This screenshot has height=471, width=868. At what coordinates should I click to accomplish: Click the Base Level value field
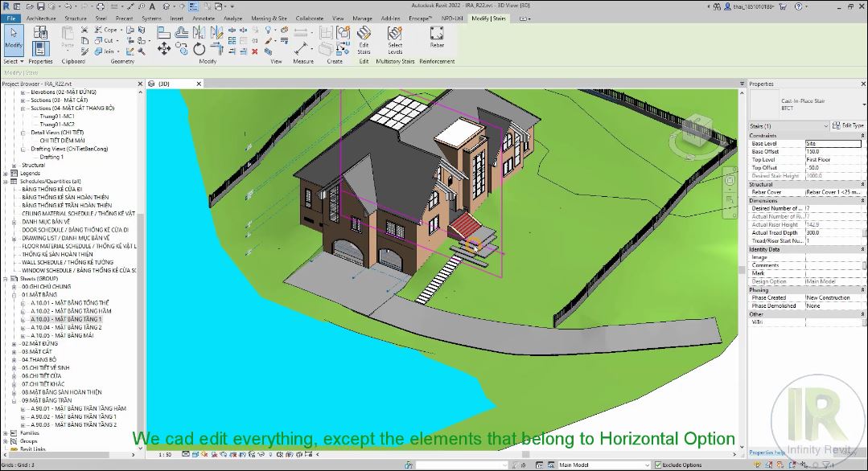(x=833, y=144)
